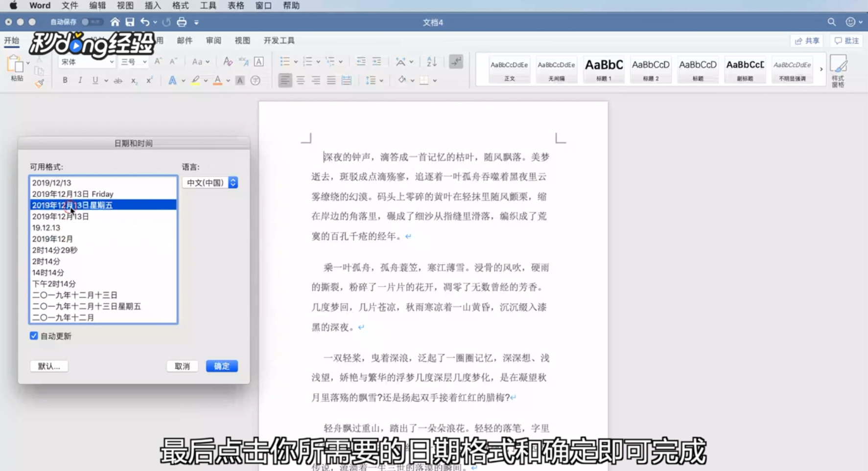
Task: Open the Apple menu
Action: (13, 5)
